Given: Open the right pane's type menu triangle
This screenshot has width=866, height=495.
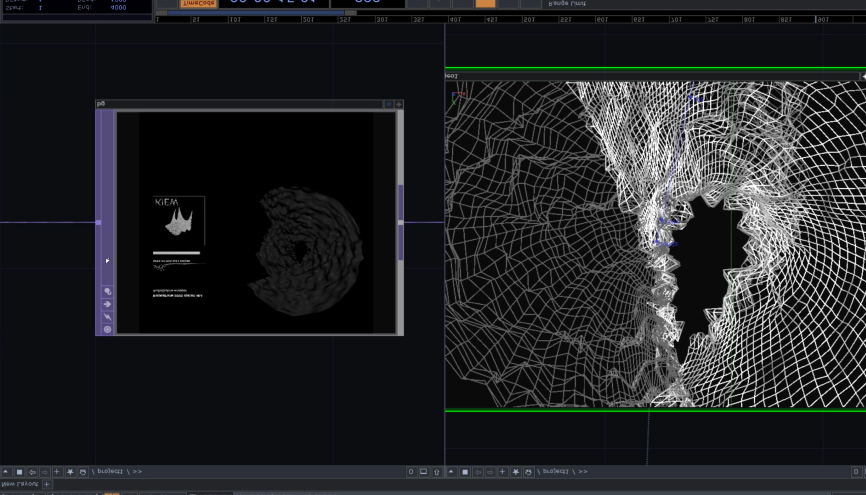Looking at the screenshot, I should point(452,472).
